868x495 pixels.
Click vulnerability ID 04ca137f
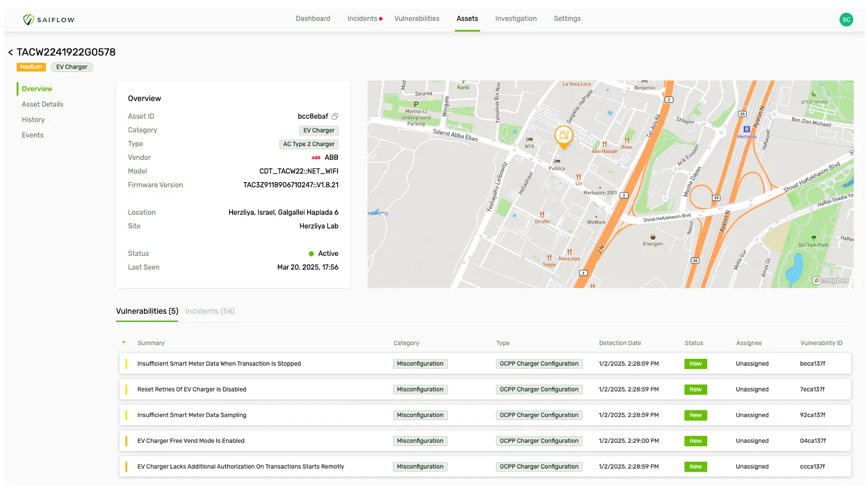pos(813,441)
